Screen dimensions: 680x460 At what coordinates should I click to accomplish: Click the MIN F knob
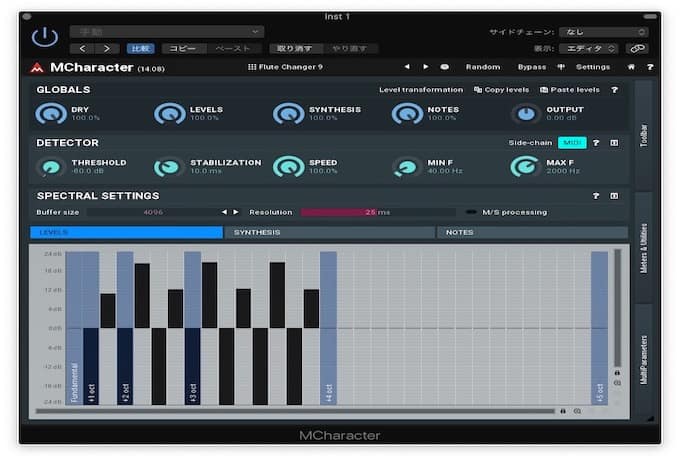[x=406, y=167]
